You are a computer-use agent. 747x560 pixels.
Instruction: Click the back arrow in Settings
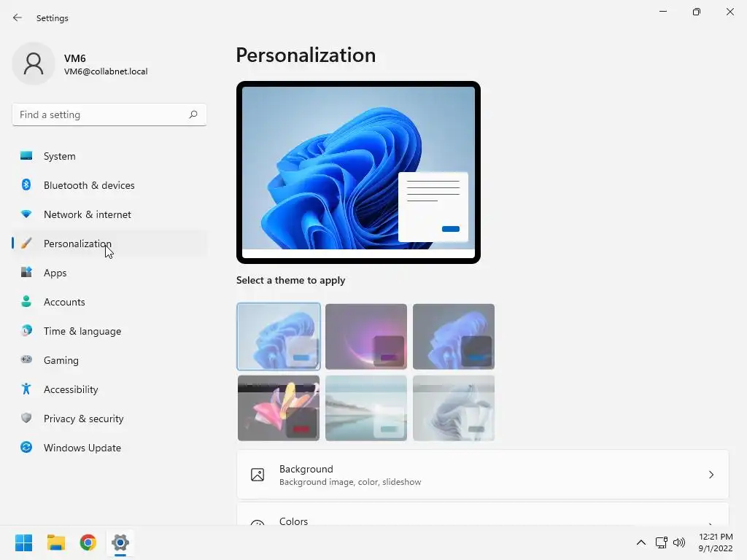coord(18,17)
